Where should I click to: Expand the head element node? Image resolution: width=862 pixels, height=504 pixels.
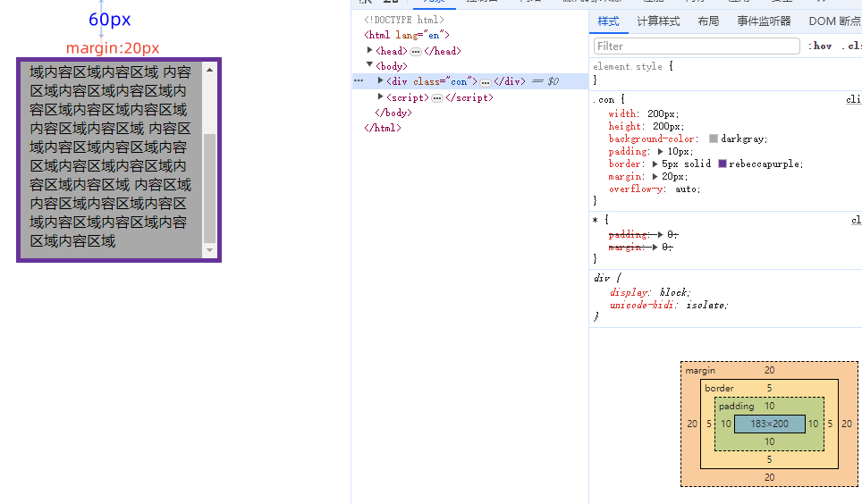coord(370,51)
